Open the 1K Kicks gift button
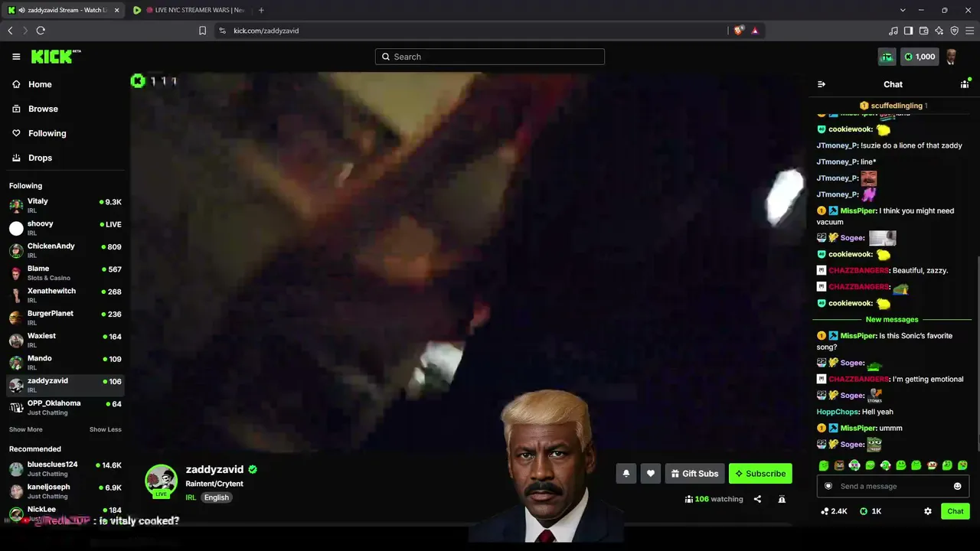The image size is (980, 551). 871,511
